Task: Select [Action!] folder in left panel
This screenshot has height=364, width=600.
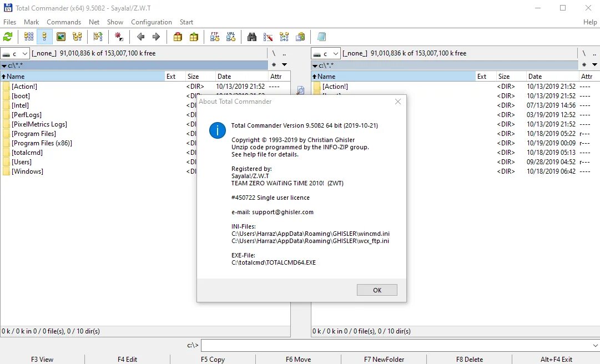Action: [24, 87]
